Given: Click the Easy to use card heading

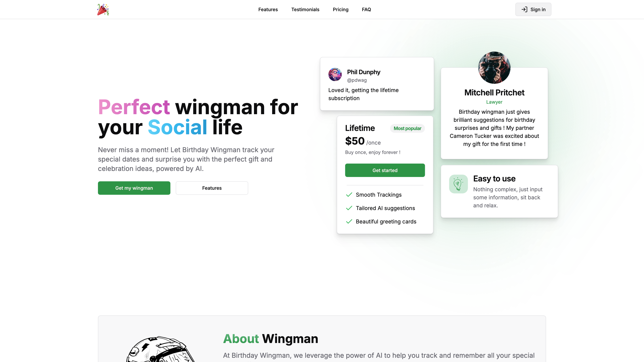Looking at the screenshot, I should pyautogui.click(x=494, y=179).
